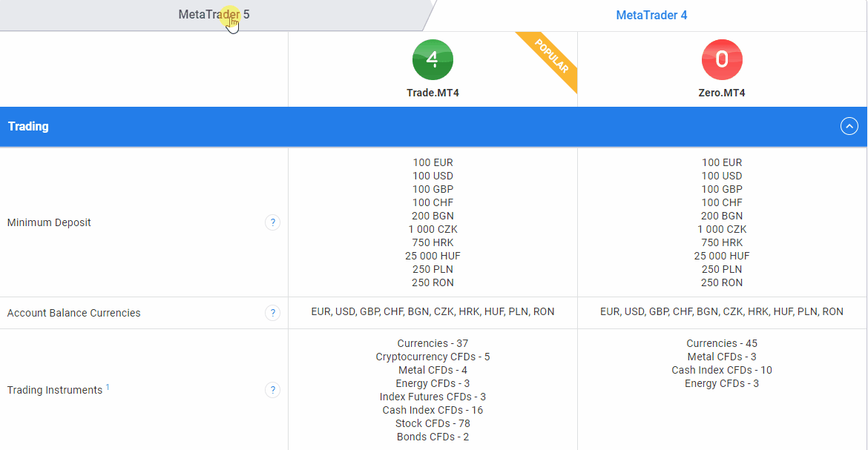Viewport: 868px width, 450px height.
Task: Click the Minimum Deposit row label
Action: pos(49,222)
